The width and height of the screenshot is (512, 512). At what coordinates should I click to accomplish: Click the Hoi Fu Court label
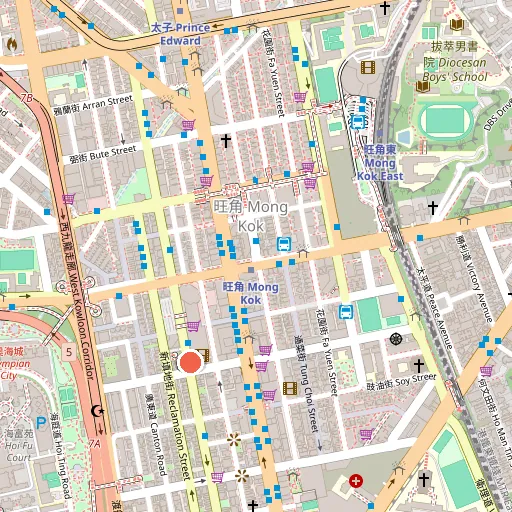tap(19, 445)
